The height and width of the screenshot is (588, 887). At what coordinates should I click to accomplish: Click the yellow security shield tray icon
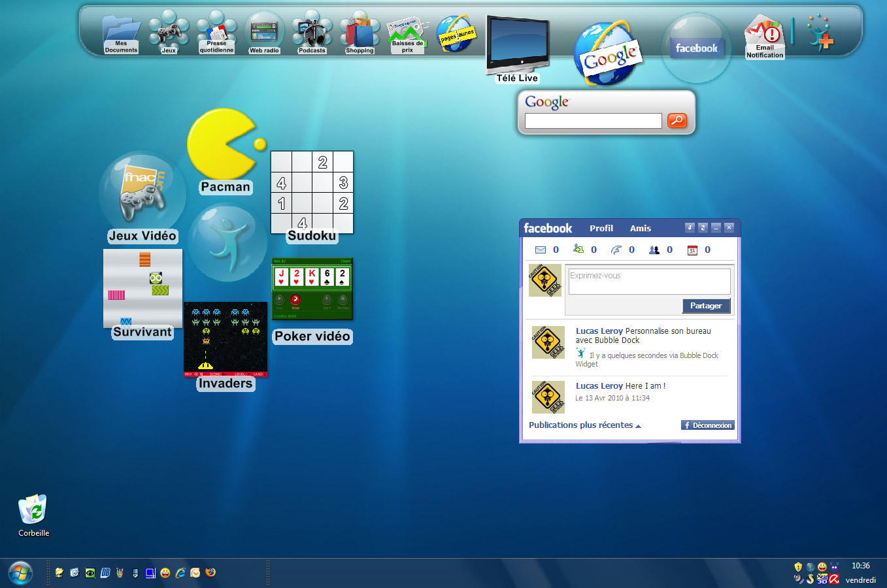(798, 566)
